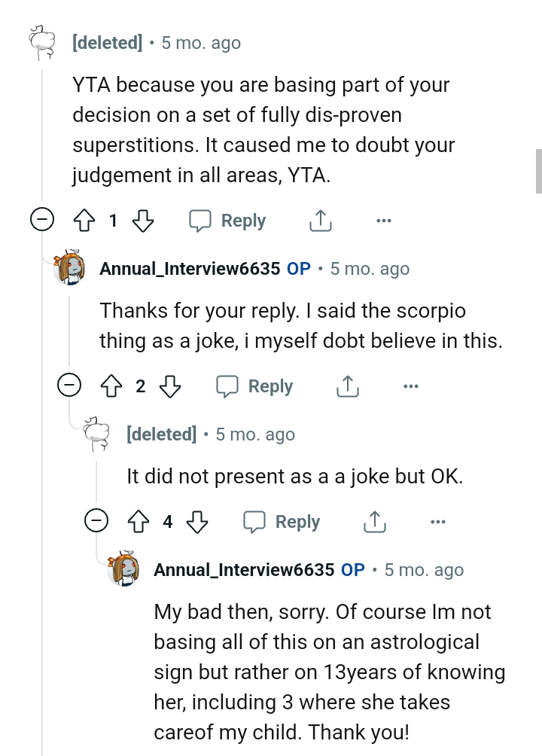Share Annual_Interview6635's scorpio reply
The height and width of the screenshot is (756, 542).
click(347, 386)
